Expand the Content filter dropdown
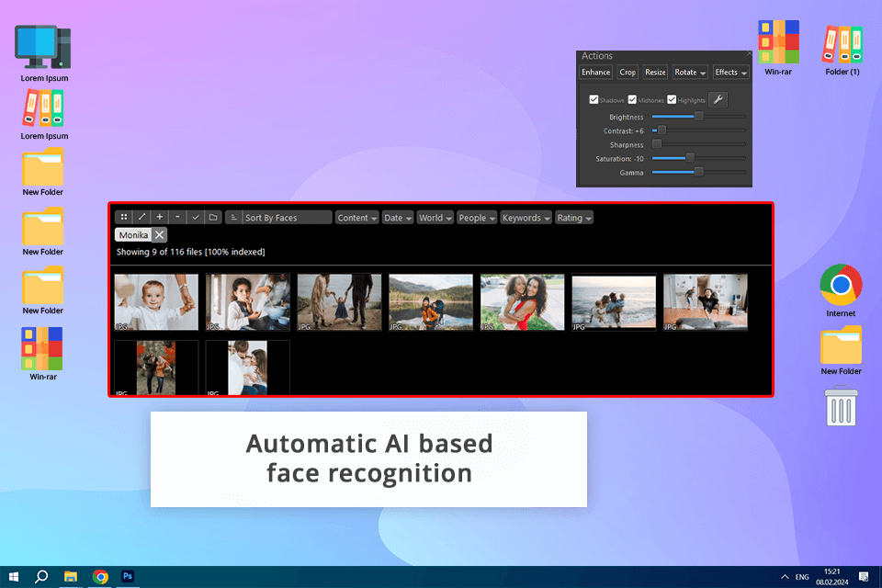Image resolution: width=882 pixels, height=588 pixels. tap(356, 217)
